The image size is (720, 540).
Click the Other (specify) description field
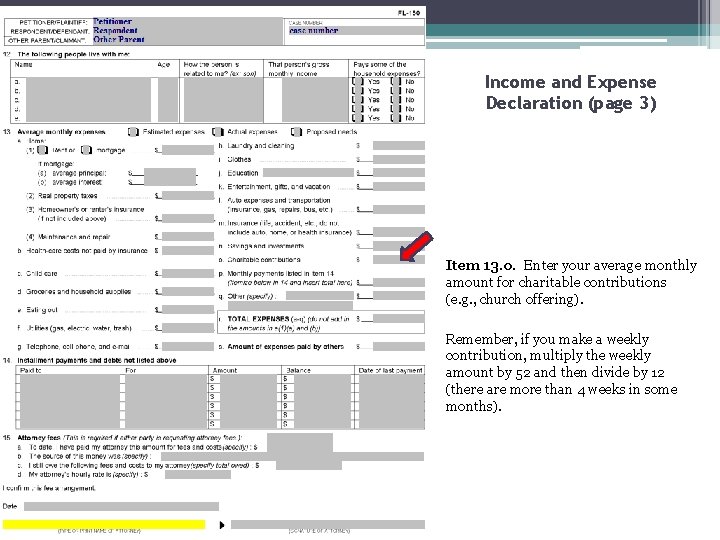[x=320, y=296]
